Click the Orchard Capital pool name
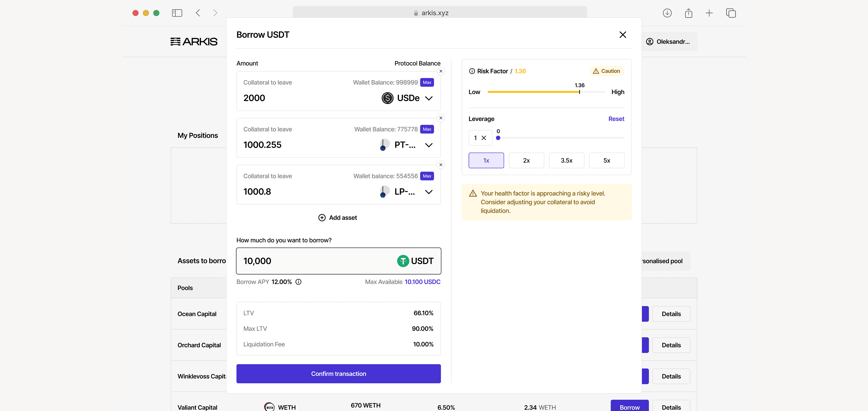 coord(199,345)
